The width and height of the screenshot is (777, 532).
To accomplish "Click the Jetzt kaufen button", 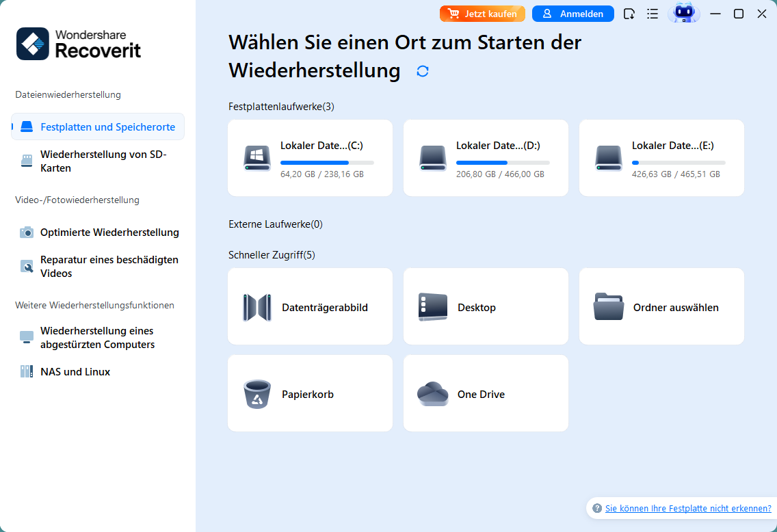I will [482, 14].
